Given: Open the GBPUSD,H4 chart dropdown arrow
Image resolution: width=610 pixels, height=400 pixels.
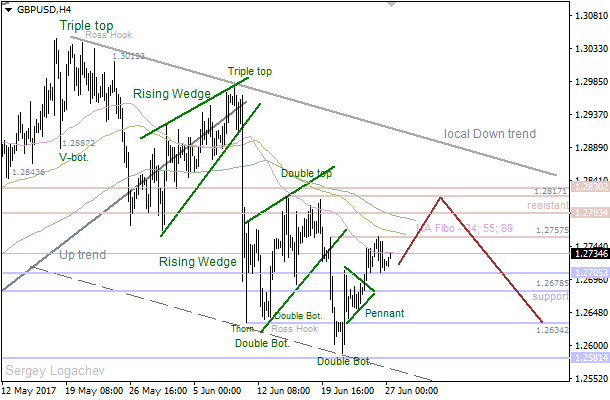Looking at the screenshot, I should click(9, 8).
